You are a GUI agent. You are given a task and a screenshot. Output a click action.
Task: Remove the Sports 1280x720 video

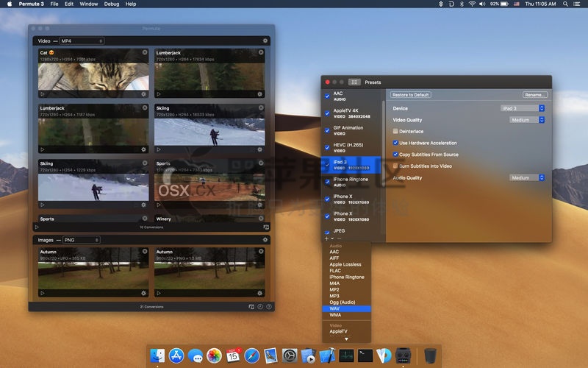click(261, 163)
